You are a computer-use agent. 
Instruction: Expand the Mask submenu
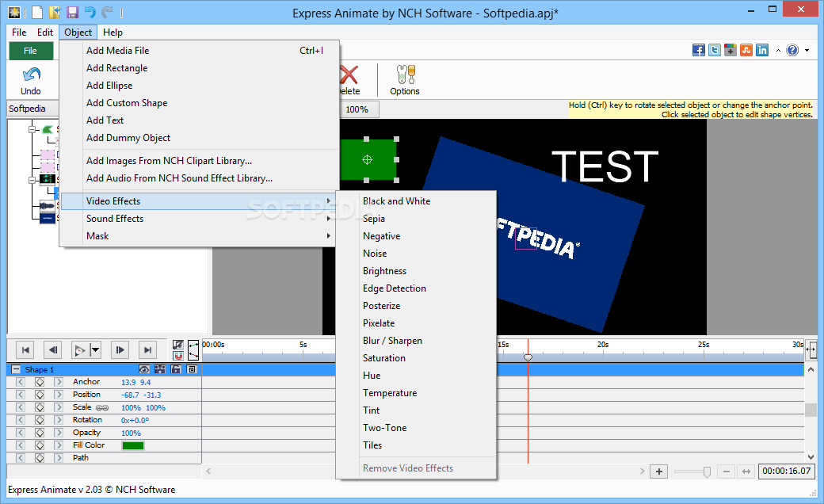[x=198, y=236]
